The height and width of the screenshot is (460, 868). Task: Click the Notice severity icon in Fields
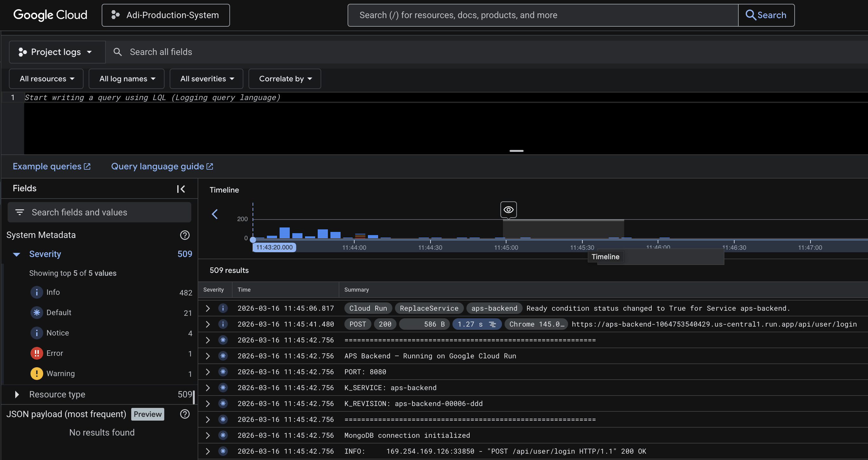point(37,333)
